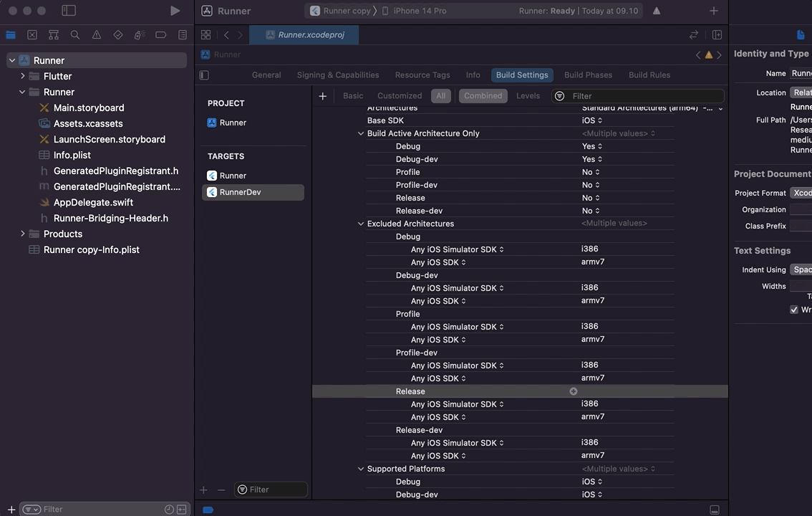This screenshot has height=516, width=812.
Task: Switch to Customized settings view
Action: [400, 96]
